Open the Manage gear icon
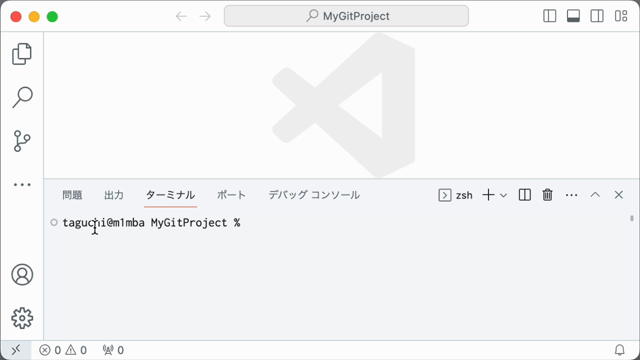Screen dimensions: 640x360 [x=22, y=318]
